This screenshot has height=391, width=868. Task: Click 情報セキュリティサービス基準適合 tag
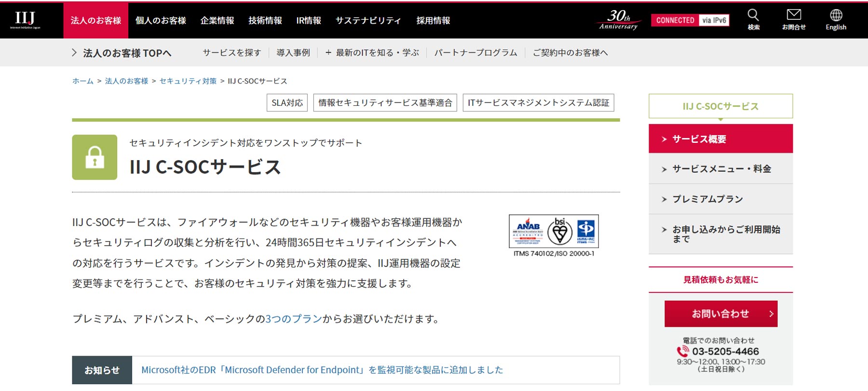385,102
